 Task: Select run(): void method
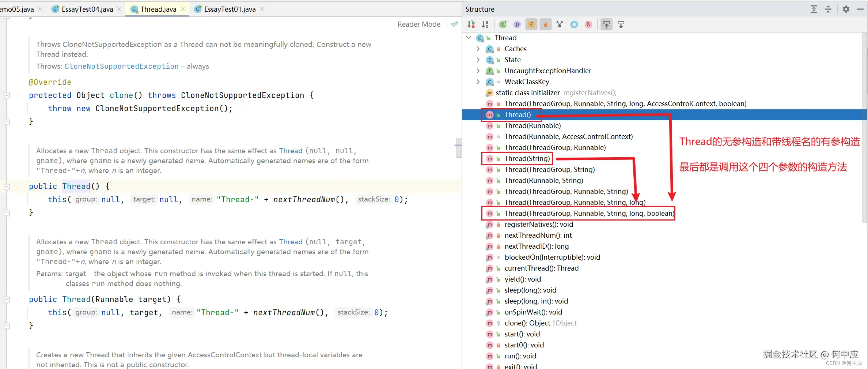[520, 356]
